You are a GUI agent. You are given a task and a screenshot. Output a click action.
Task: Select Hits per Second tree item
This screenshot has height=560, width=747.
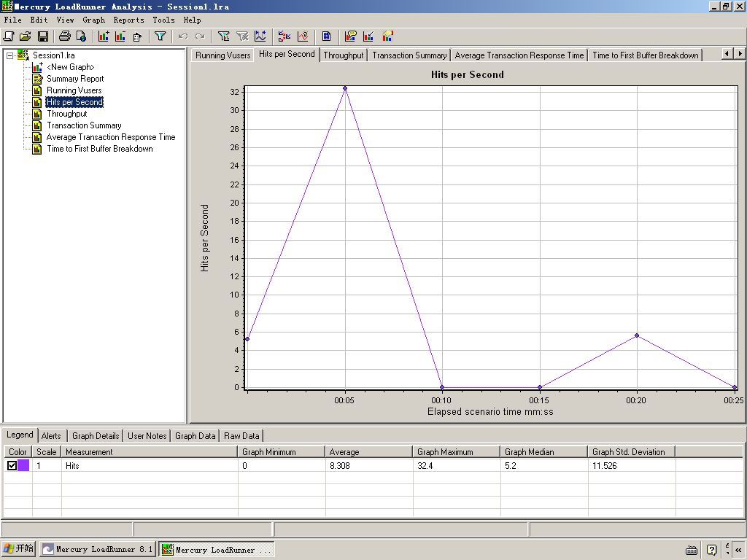coord(74,102)
